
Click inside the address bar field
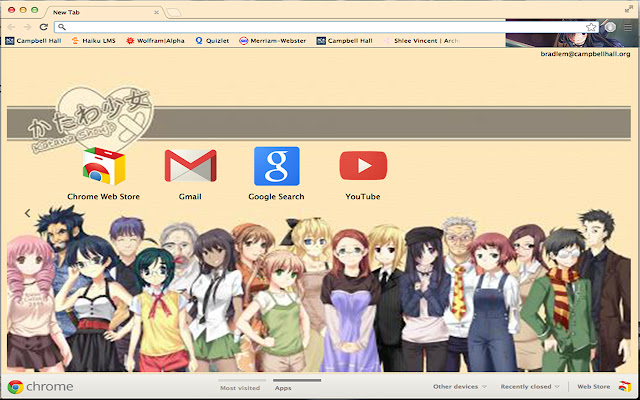point(327,27)
